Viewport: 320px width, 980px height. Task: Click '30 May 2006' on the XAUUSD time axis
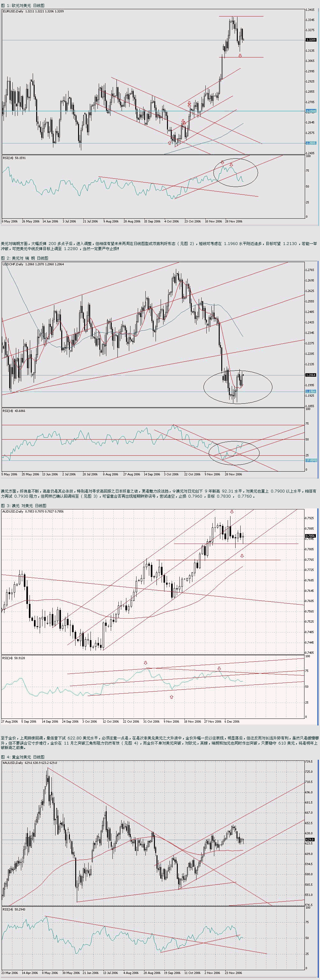click(x=71, y=973)
